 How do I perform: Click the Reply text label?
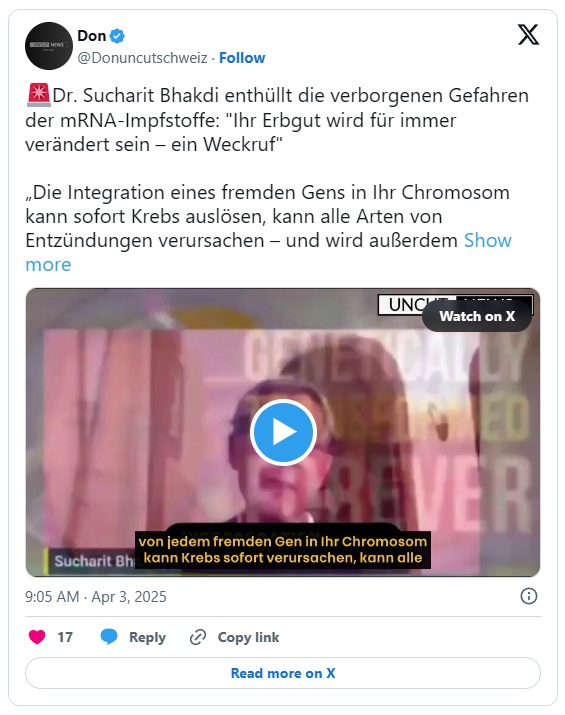pyautogui.click(x=147, y=637)
